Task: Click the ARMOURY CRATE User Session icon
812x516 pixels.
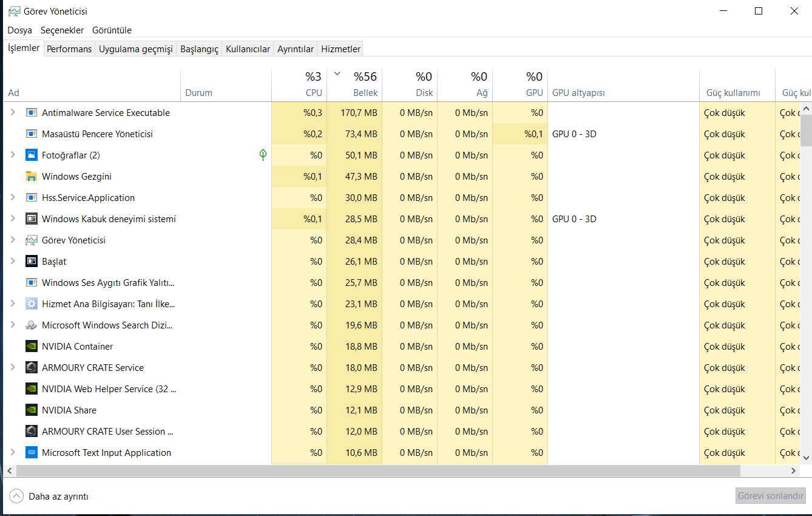Action: coord(32,432)
